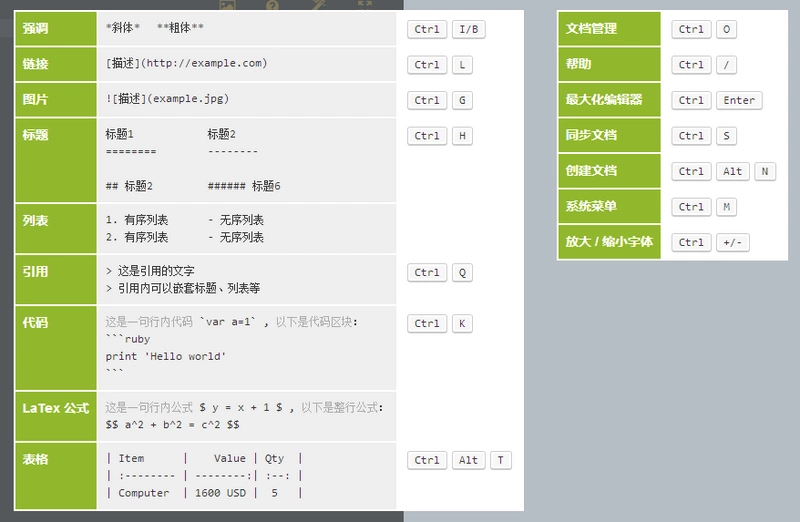Click the '1. 有序列表' list example

[x=137, y=220]
